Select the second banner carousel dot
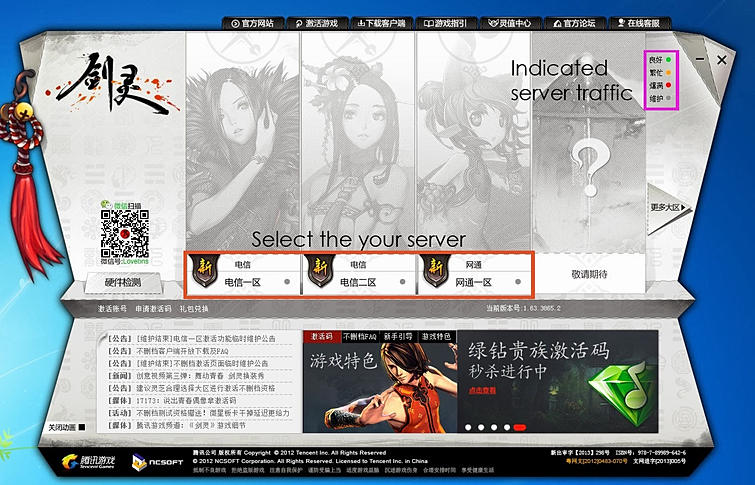 481,427
